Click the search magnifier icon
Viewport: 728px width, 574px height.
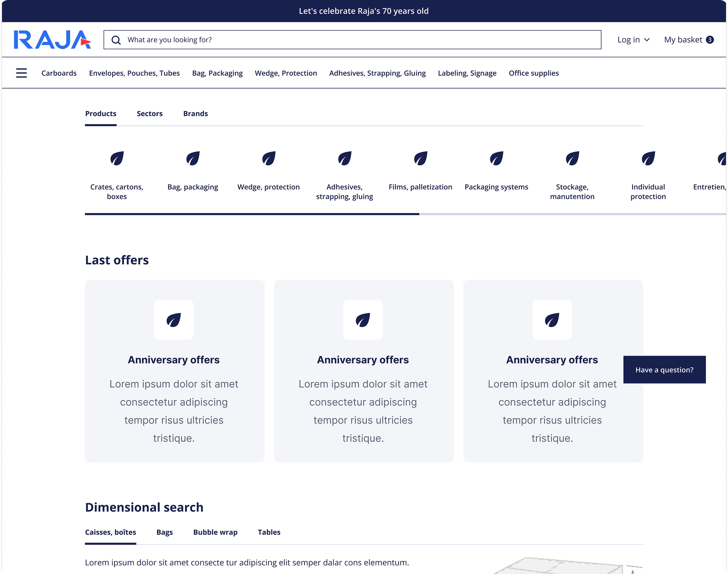point(116,40)
